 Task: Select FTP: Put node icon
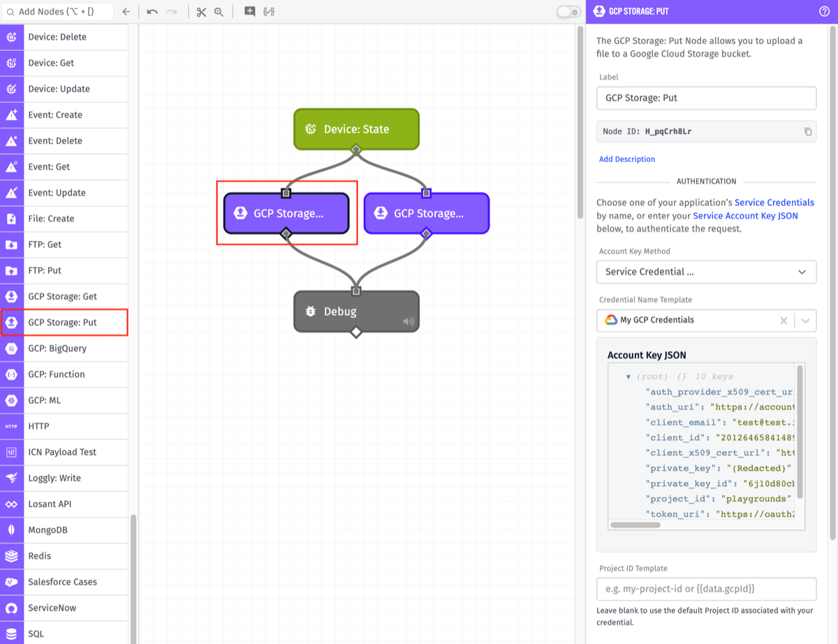pos(12,270)
